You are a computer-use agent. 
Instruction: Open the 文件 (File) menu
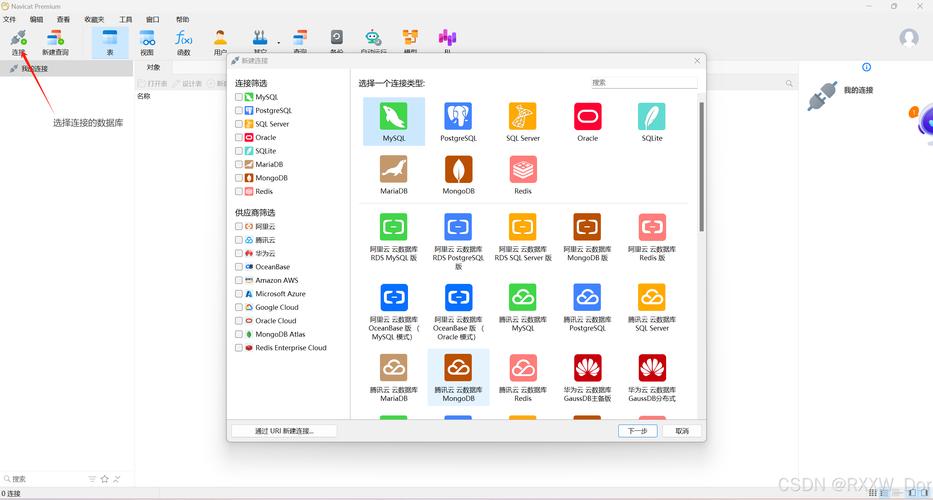pyautogui.click(x=9, y=20)
